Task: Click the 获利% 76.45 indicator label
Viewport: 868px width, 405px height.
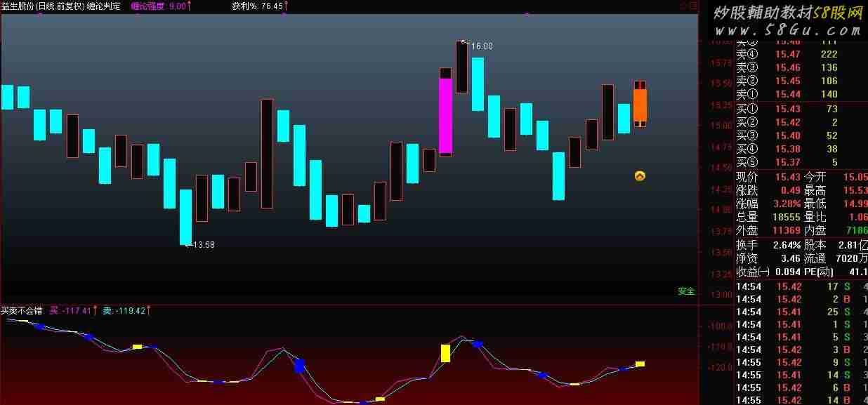Action: (x=260, y=6)
